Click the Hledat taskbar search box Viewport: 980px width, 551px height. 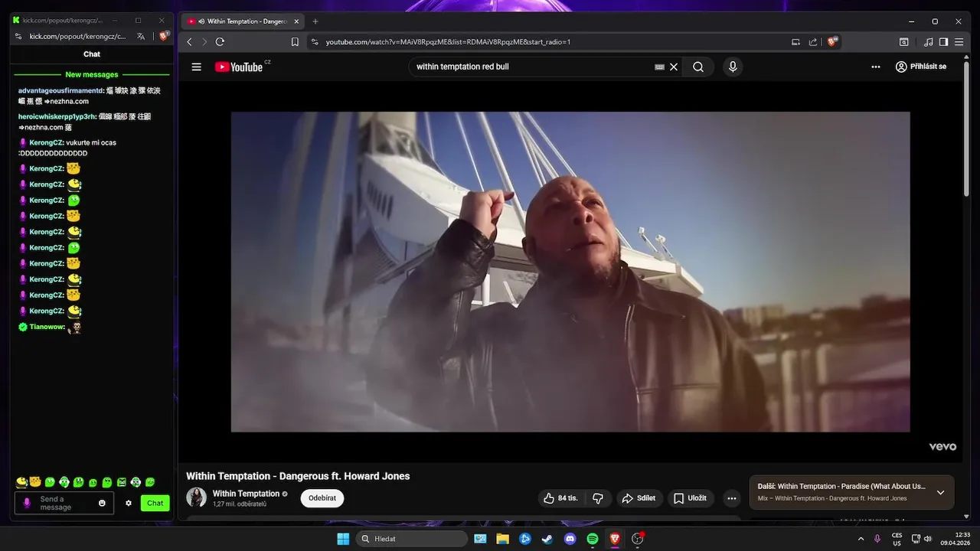(412, 539)
